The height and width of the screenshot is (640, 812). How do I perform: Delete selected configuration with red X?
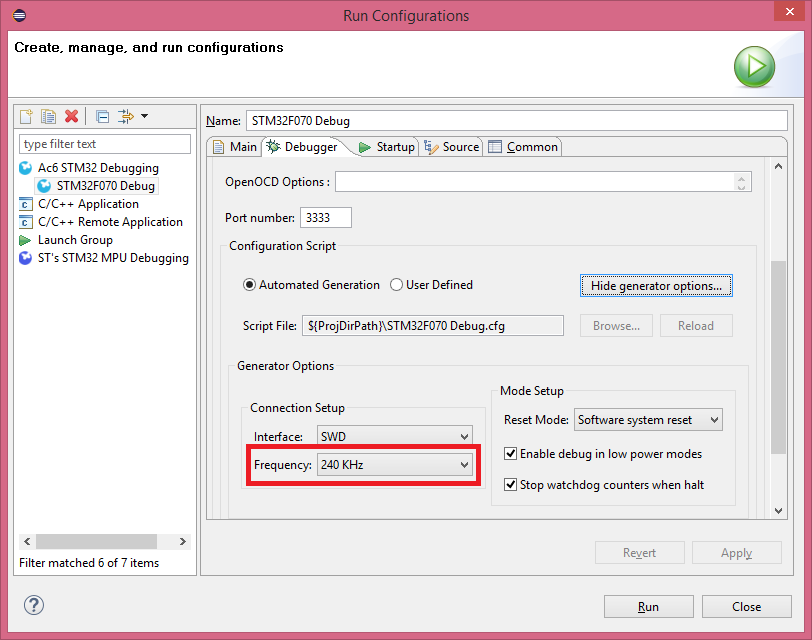pos(71,117)
